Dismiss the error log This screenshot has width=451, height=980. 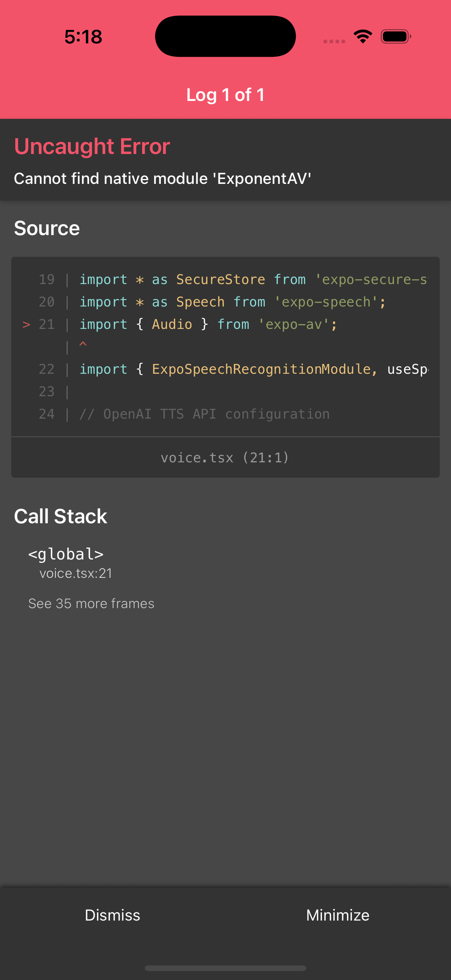[112, 915]
